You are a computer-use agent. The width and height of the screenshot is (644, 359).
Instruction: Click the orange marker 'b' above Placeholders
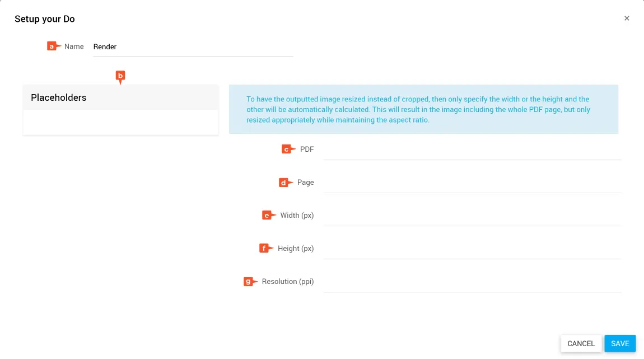tap(120, 76)
